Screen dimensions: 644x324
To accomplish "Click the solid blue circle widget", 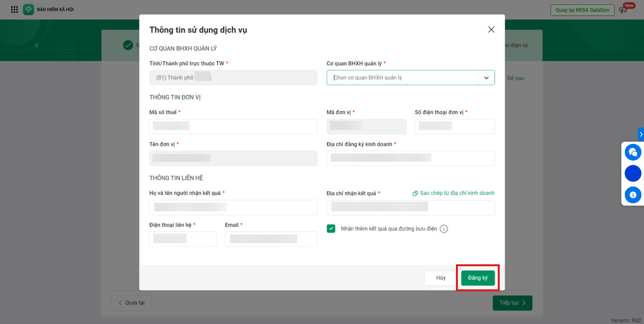I will click(x=632, y=173).
